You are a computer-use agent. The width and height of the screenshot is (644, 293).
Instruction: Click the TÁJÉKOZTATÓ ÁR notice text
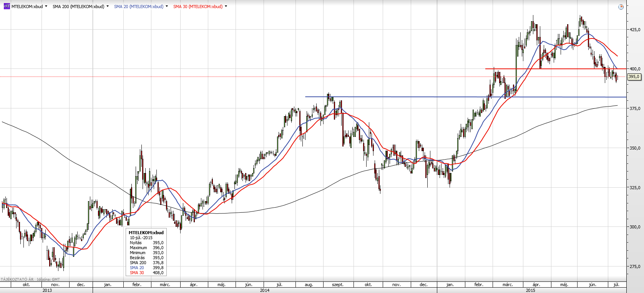coord(17,280)
